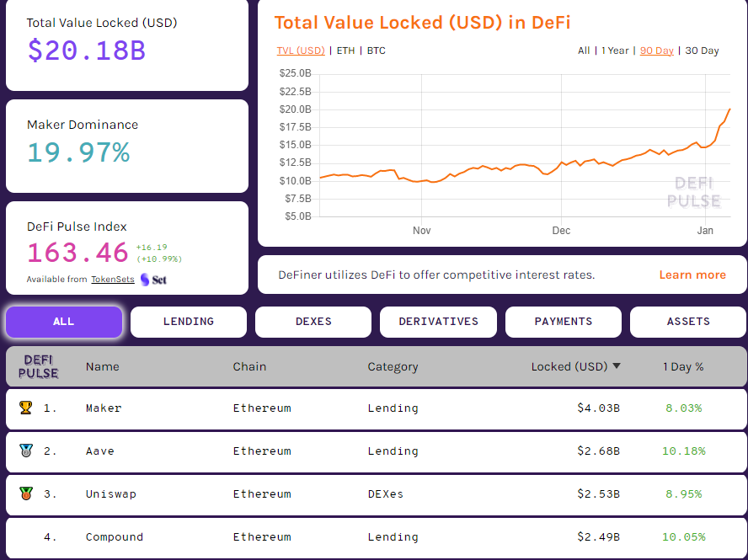This screenshot has width=748, height=560.
Task: Select TVL (USD) chart mode
Action: pyautogui.click(x=301, y=51)
